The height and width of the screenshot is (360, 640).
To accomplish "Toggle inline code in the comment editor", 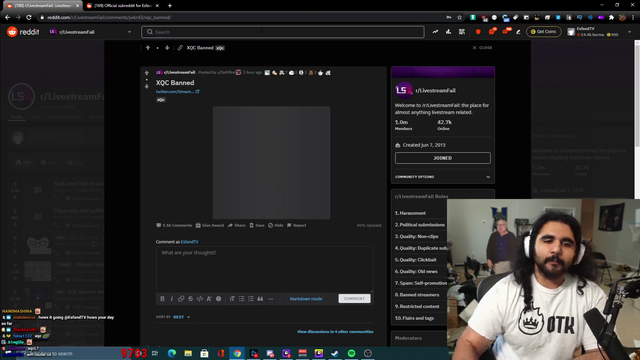I will (200, 299).
